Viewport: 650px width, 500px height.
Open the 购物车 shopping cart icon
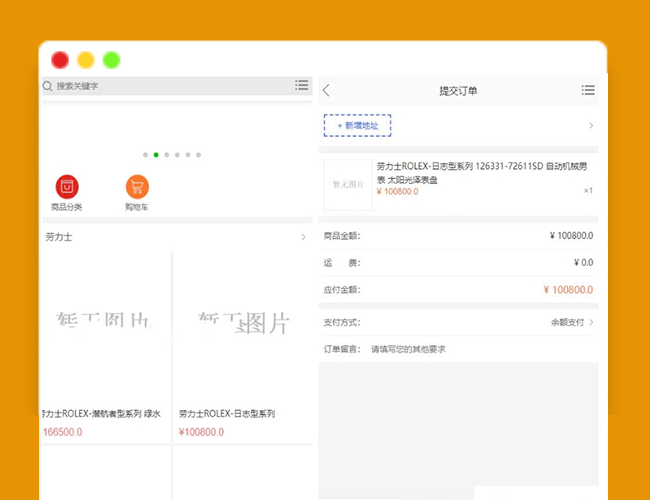137,186
